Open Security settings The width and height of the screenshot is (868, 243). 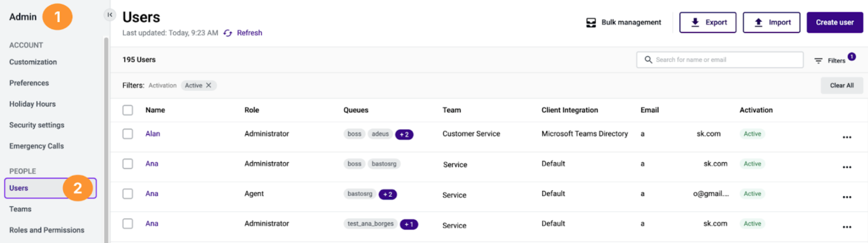(x=37, y=125)
